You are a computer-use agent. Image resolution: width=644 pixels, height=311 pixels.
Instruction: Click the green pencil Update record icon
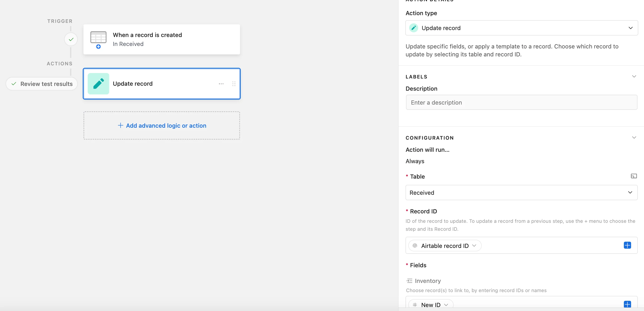(98, 84)
